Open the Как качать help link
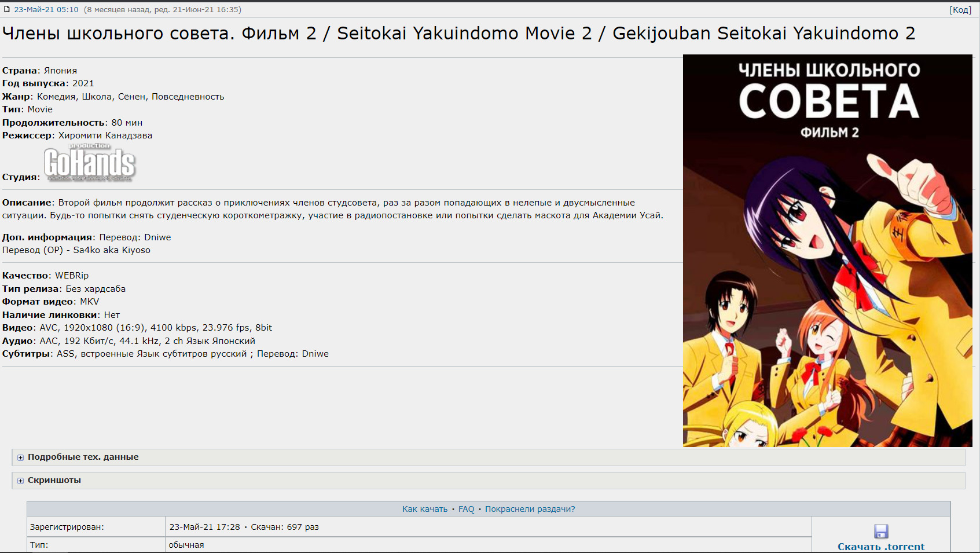This screenshot has height=553, width=980. pos(425,509)
